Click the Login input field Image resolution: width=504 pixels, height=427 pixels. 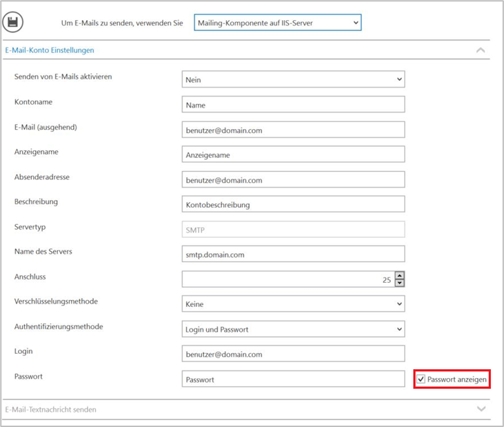coord(293,354)
